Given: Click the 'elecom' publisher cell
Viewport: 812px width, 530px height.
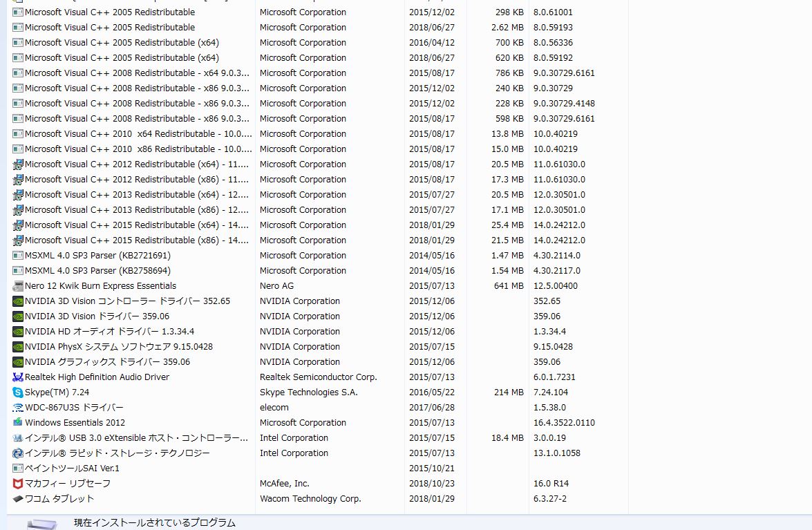Looking at the screenshot, I should click(x=274, y=408).
